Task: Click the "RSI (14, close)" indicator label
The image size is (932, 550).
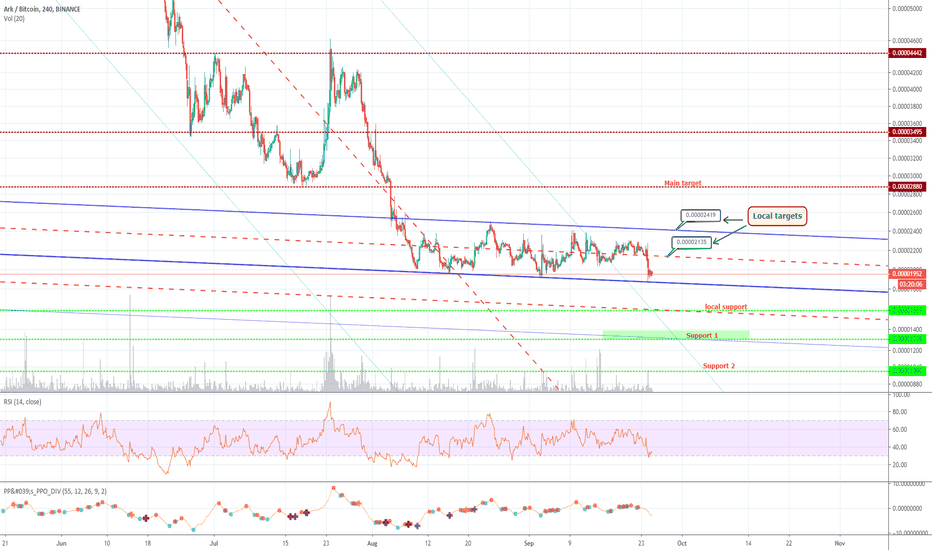Action: (x=23, y=402)
